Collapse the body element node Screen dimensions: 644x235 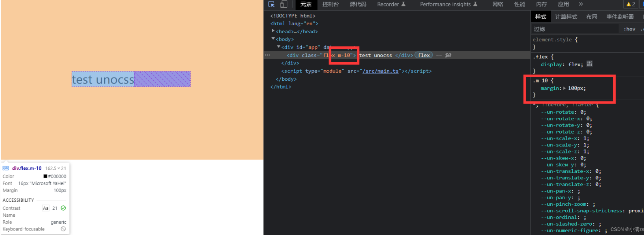click(x=273, y=39)
